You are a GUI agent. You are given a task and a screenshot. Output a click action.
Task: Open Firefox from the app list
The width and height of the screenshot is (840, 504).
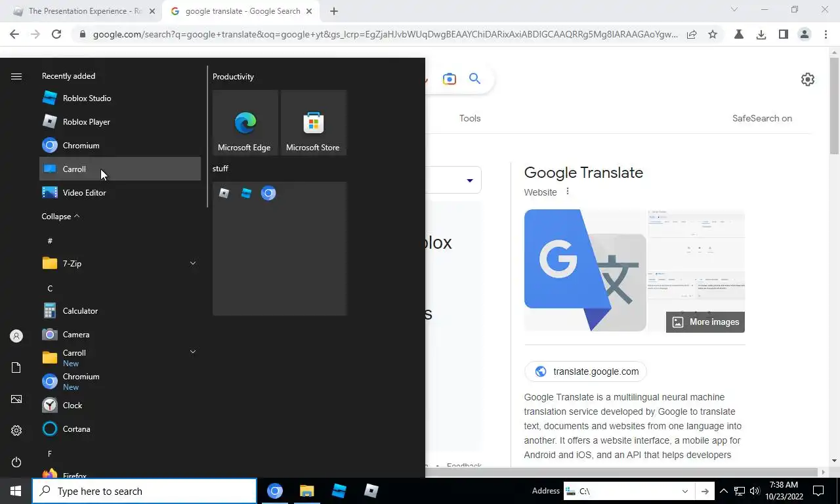[120, 475]
